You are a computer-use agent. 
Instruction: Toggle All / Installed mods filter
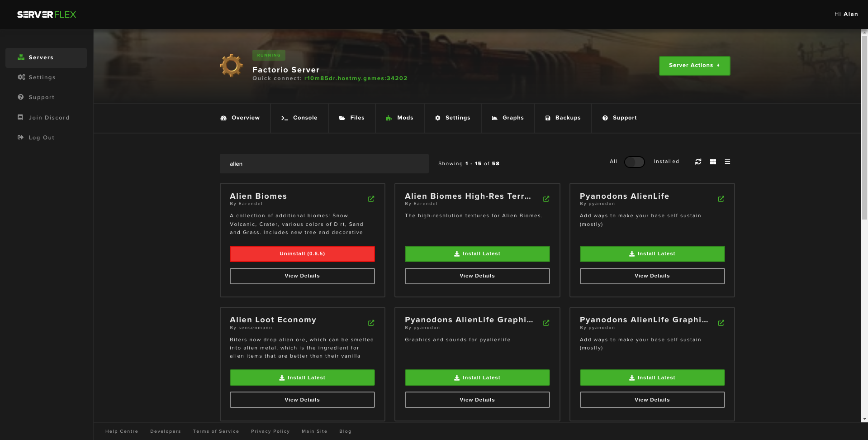click(x=634, y=162)
